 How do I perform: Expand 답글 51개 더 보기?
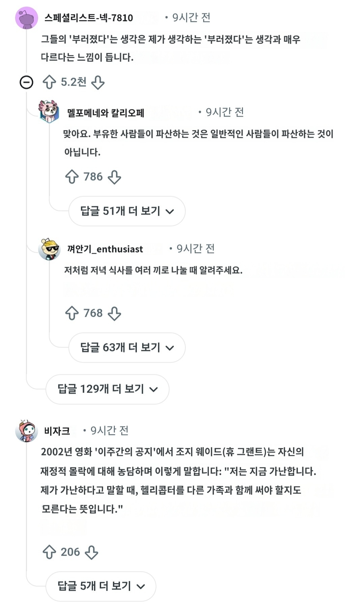point(127,211)
